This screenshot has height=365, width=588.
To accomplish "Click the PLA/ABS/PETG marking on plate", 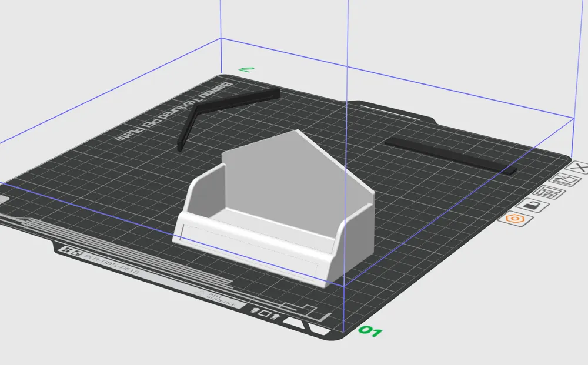I will coord(112,264).
